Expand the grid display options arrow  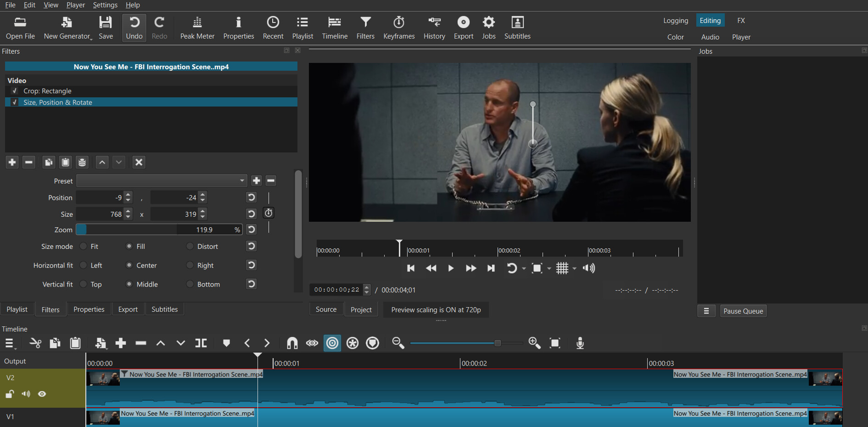click(x=574, y=269)
